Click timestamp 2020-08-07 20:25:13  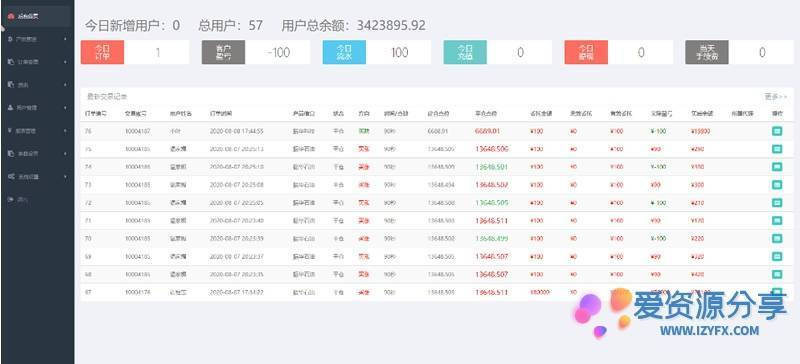[236, 149]
